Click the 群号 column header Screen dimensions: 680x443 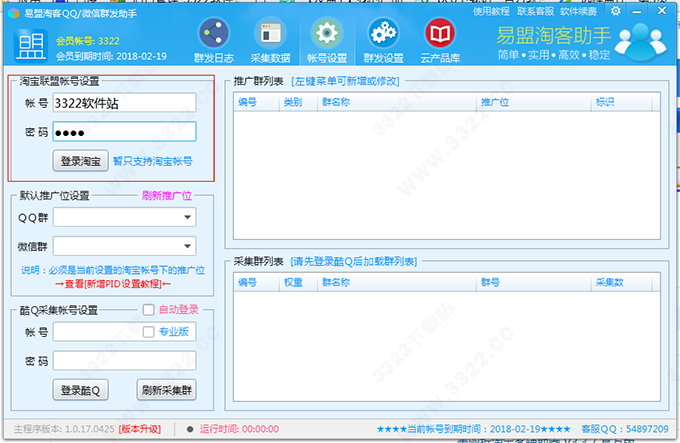tap(533, 283)
